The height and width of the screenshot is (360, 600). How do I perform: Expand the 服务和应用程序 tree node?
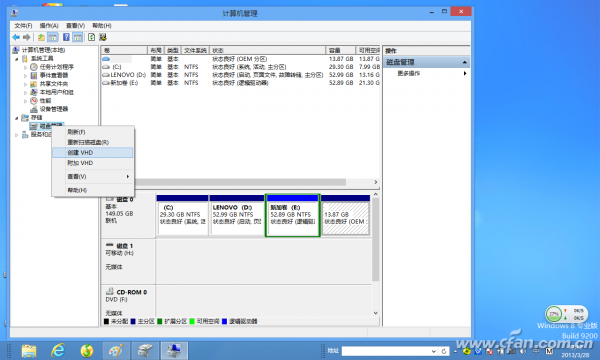point(16,135)
